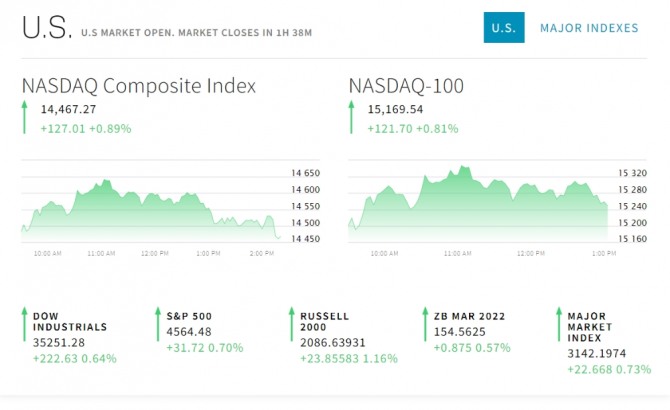The height and width of the screenshot is (410, 670).
Task: Click the up arrow next to Russell 2000
Action: click(x=291, y=326)
